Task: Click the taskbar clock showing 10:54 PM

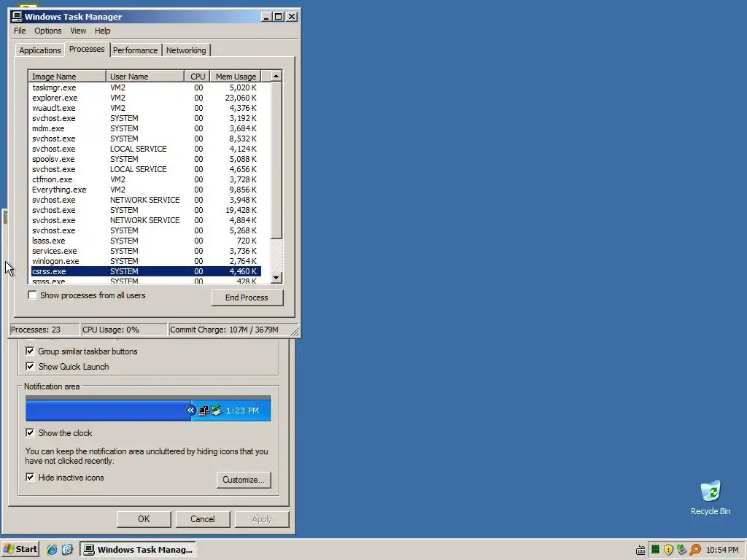Action: pyautogui.click(x=722, y=550)
